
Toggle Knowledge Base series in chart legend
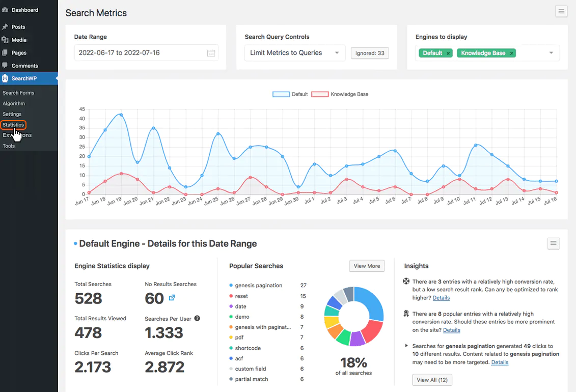[x=340, y=94]
